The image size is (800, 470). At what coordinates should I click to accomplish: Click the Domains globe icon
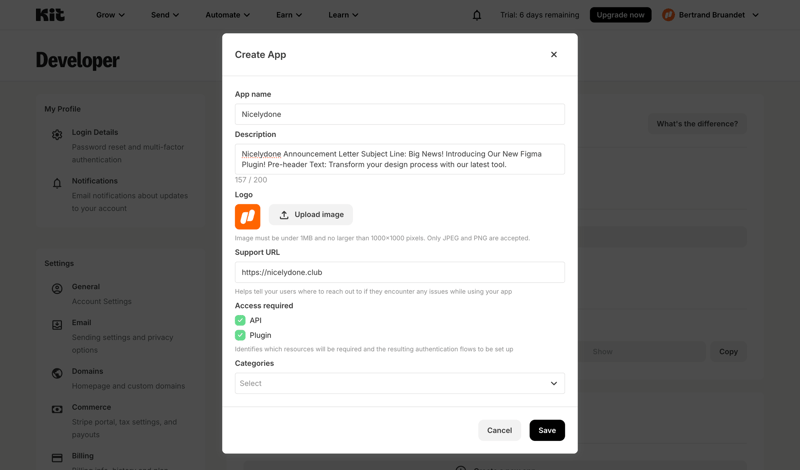click(57, 374)
